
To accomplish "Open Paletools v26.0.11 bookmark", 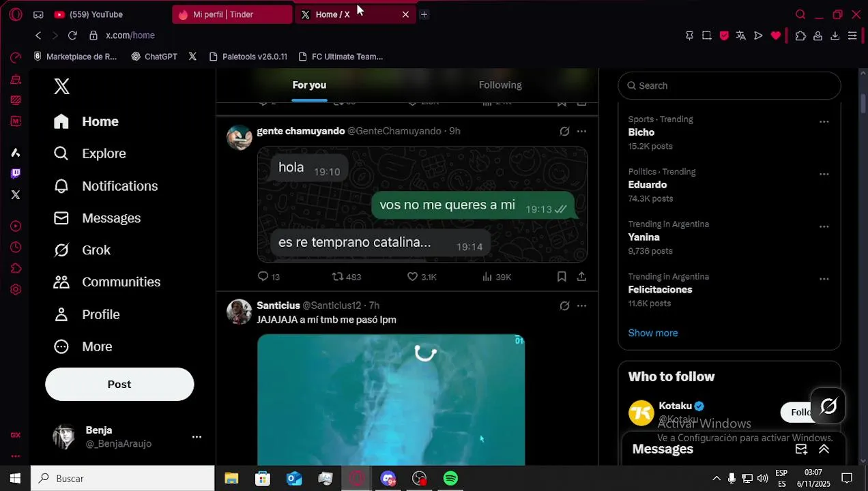I will 248,57.
